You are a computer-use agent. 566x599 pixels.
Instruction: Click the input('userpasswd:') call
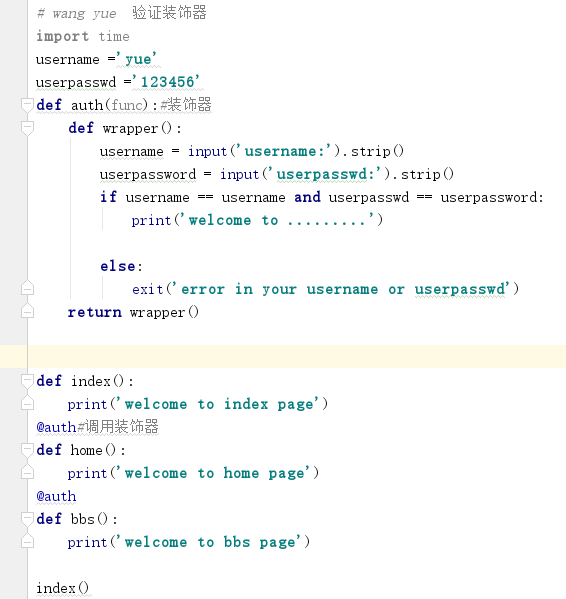point(305,174)
